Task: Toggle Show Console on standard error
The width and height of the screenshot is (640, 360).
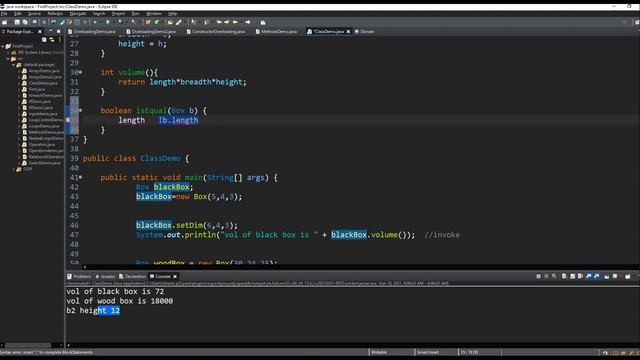Action: point(596,276)
